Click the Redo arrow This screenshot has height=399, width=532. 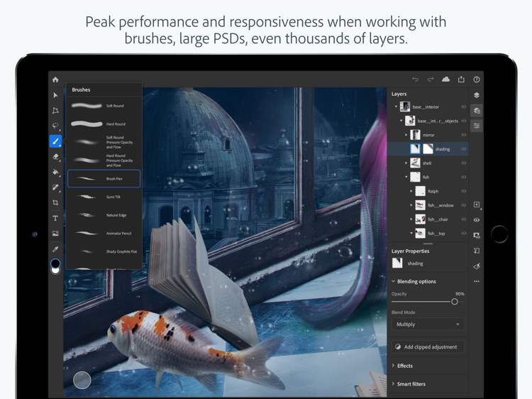431,80
